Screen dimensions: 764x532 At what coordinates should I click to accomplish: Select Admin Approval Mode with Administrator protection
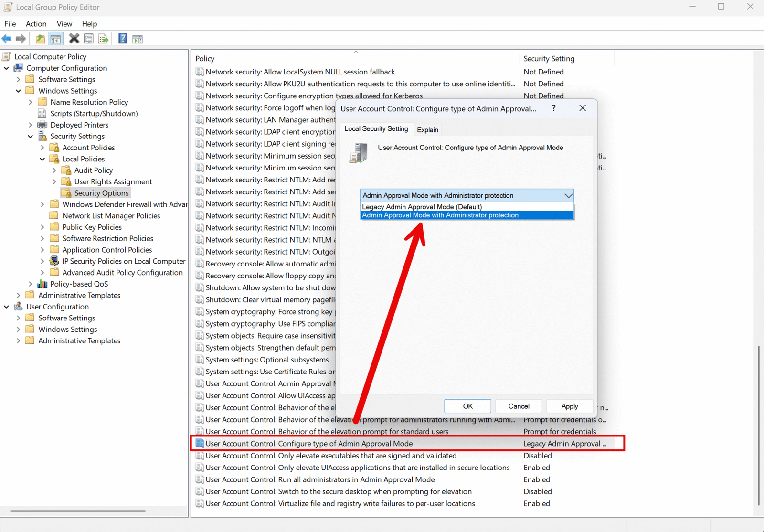[441, 215]
